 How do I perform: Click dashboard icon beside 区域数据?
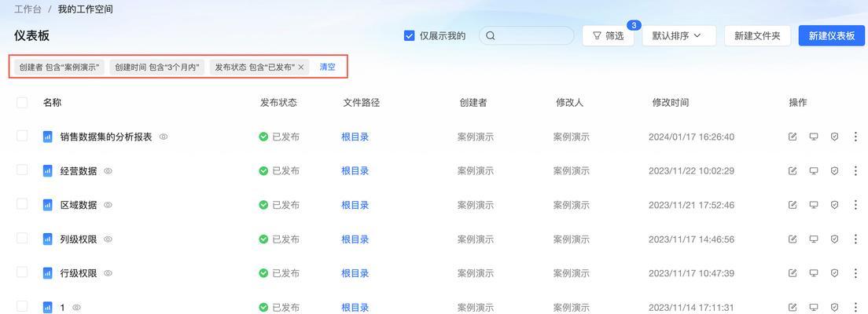click(48, 205)
